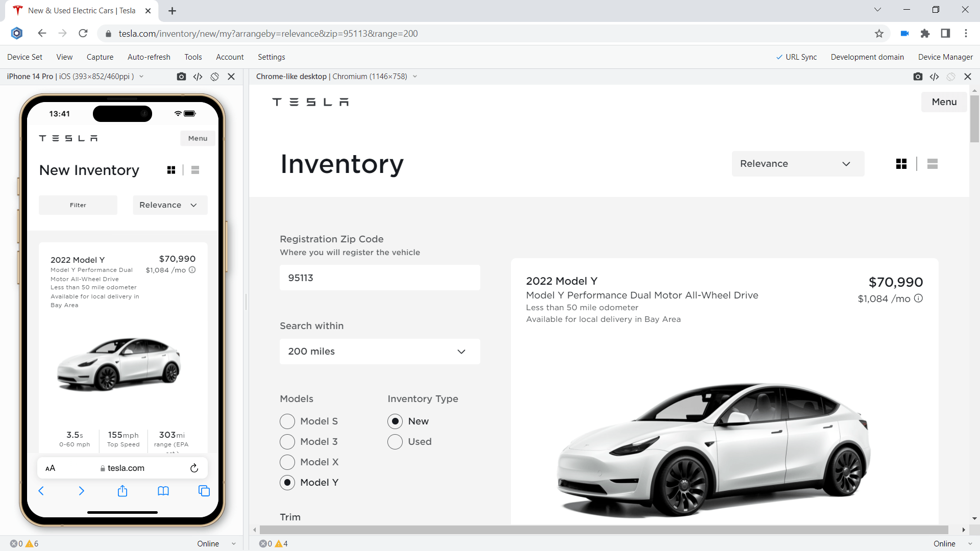
Task: Rotate the iPhone 14 Pro to landscape
Action: 214,77
